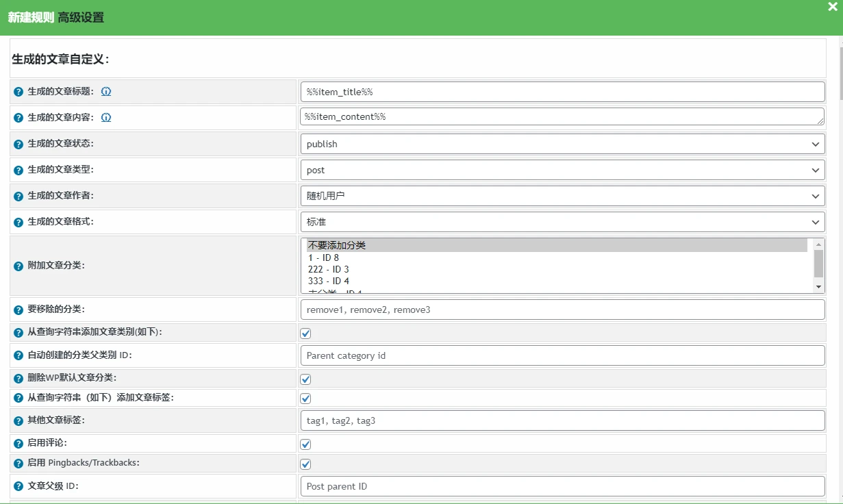Open the info tooltip next to 生成的文章内容
Screen dimensions: 843x504
[106, 117]
